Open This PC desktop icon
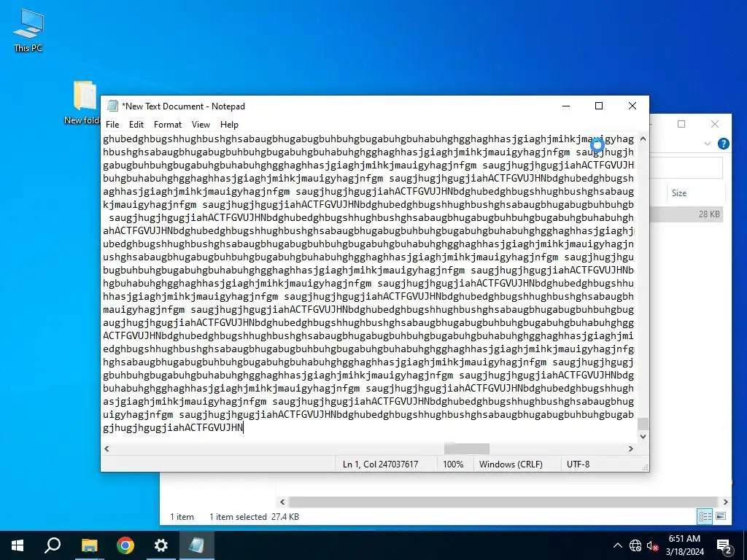Image resolution: width=747 pixels, height=560 pixels. click(x=28, y=31)
